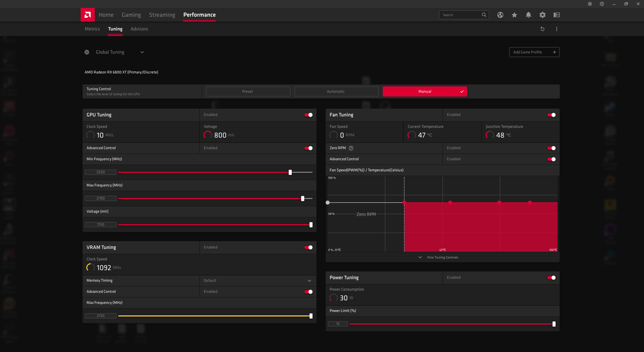Screen dimensions: 644x352
Task: Click Add Game Profile button
Action: pos(534,52)
